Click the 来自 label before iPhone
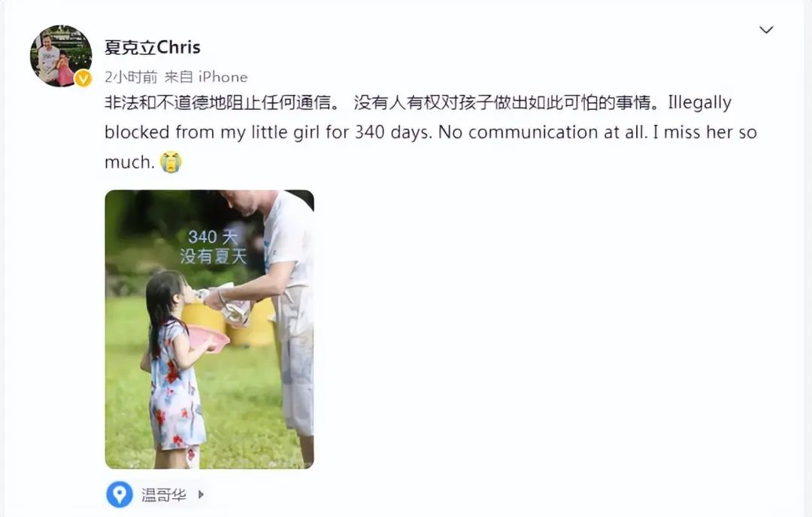The height and width of the screenshot is (517, 812). tap(178, 77)
